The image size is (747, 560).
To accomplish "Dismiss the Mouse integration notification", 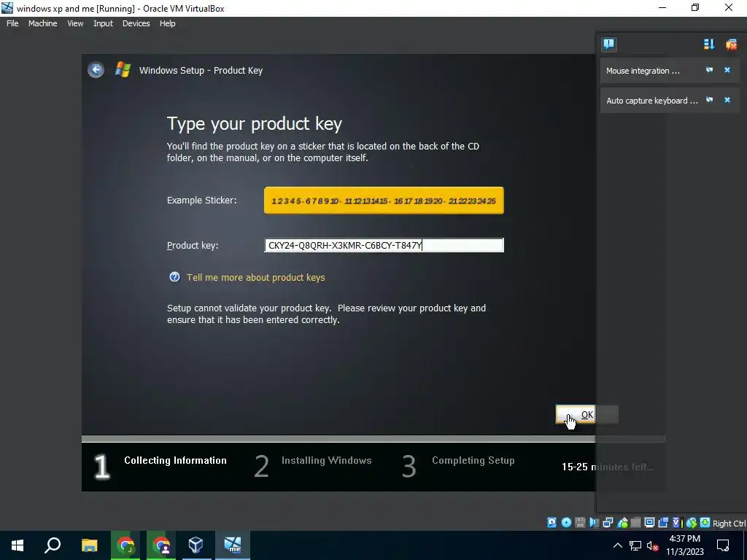I will pyautogui.click(x=727, y=70).
